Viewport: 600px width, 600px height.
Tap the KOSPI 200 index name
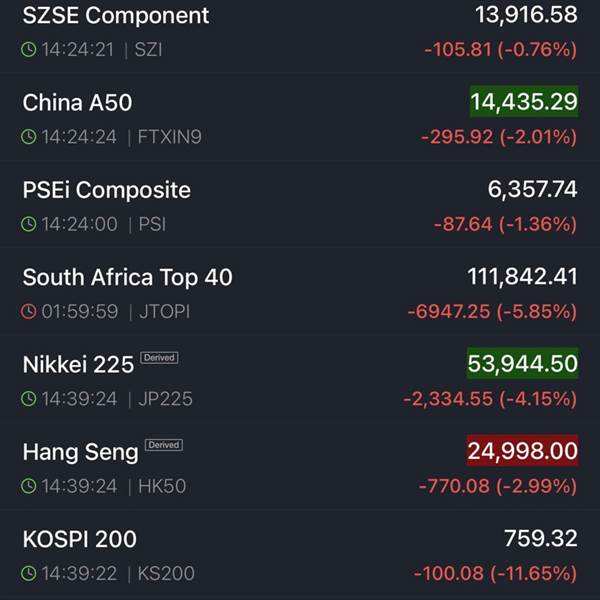[x=80, y=539]
